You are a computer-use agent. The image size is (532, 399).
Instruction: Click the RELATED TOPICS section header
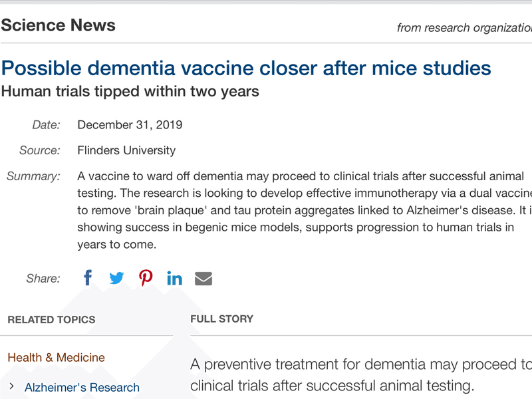(51, 320)
